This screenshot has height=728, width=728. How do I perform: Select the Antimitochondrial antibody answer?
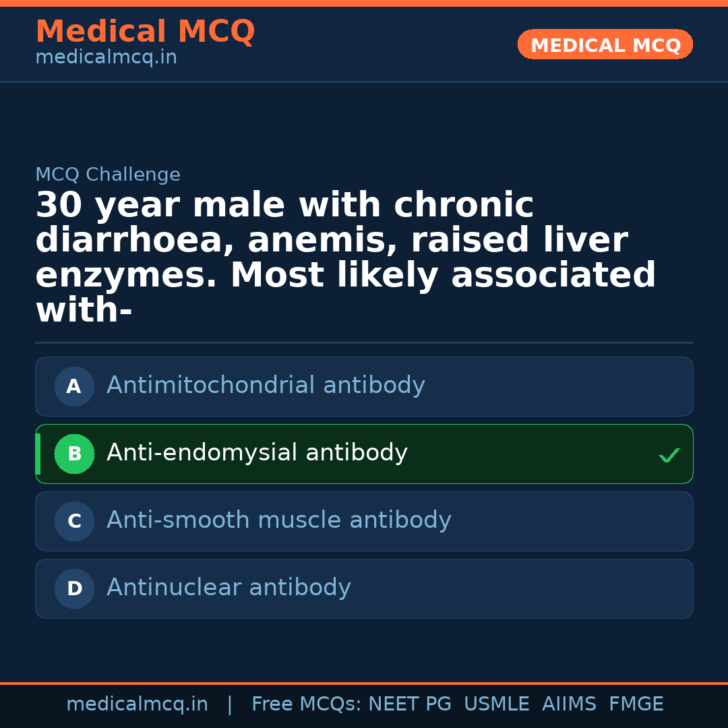point(266,386)
